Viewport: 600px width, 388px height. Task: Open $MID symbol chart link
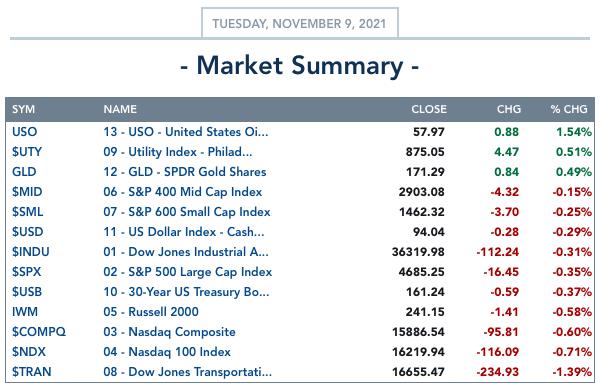tap(27, 192)
